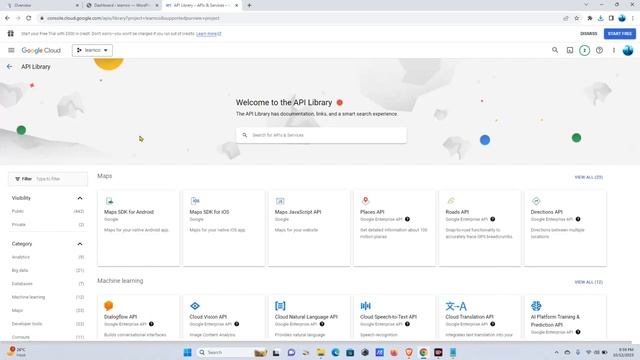The height and width of the screenshot is (360, 640).
Task: Click the console search magnifier icon
Action: click(x=555, y=50)
